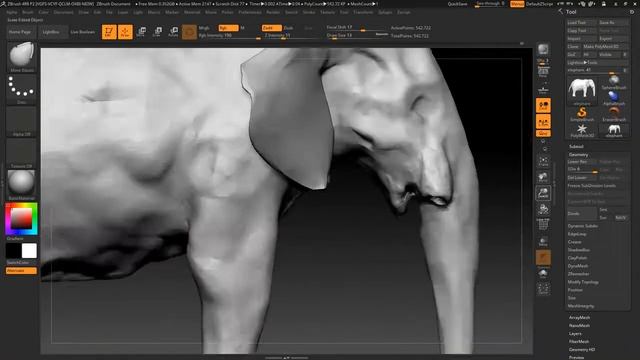Open the Render menu in menu bar
640x360 pixels.
[x=273, y=12]
